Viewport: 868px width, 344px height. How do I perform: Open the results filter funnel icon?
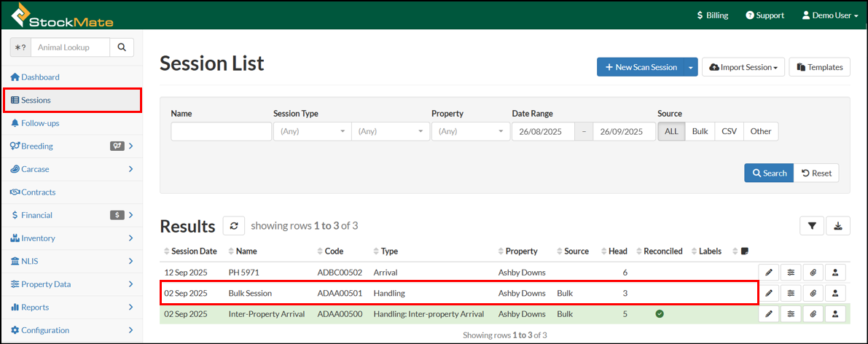[812, 226]
